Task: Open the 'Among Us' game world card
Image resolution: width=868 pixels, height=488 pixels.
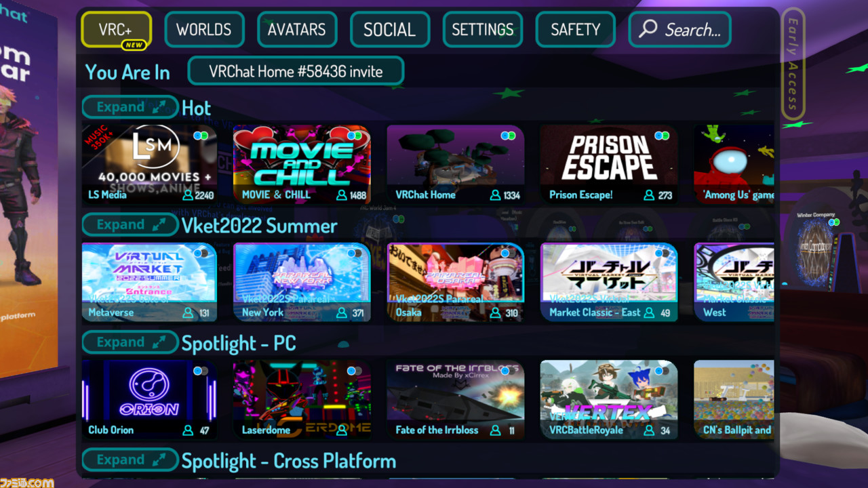Action: [734, 165]
